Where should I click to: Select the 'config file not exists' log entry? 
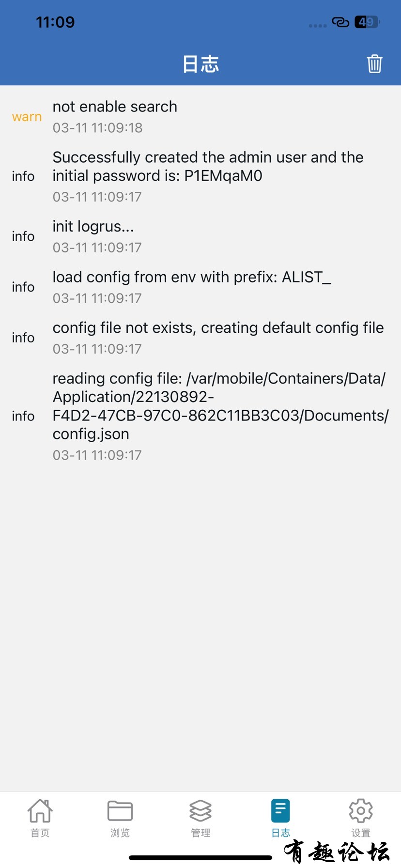click(x=200, y=338)
